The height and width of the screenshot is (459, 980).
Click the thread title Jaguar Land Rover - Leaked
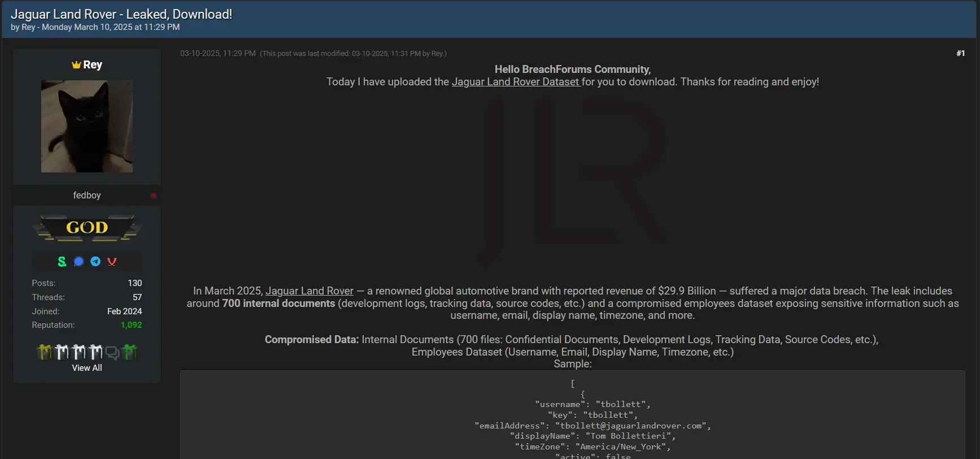(x=121, y=14)
